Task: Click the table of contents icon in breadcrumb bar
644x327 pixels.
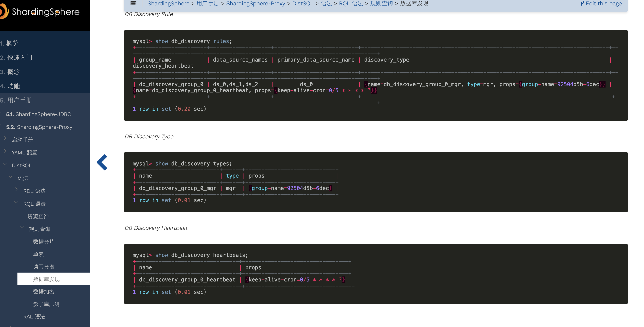Action: [134, 3]
